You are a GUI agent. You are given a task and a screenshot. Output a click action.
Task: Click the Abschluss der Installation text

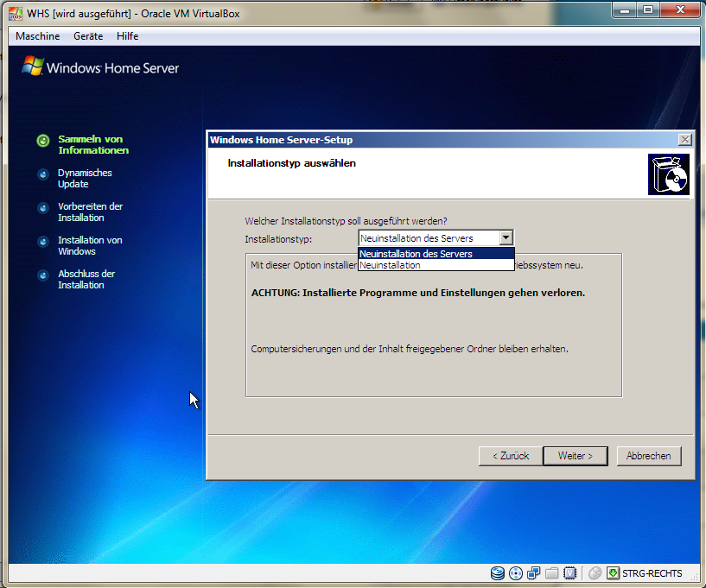86,280
